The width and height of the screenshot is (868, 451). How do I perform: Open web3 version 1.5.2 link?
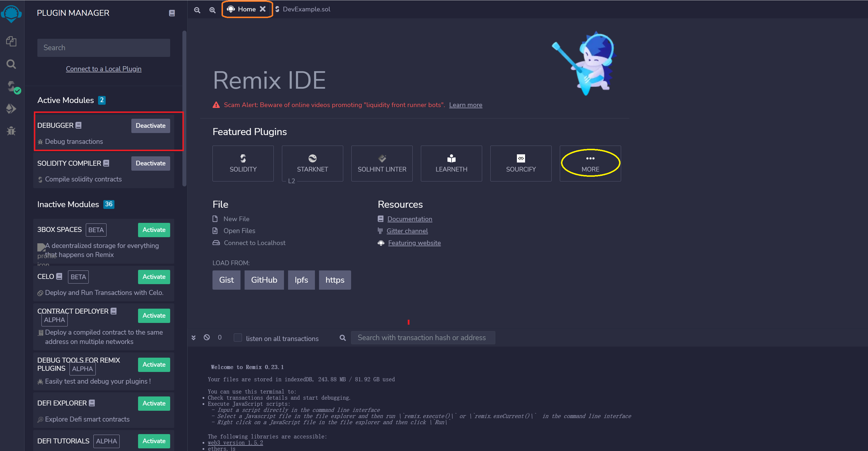coord(235,443)
